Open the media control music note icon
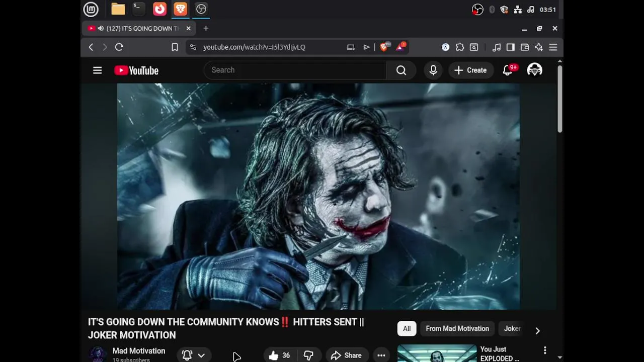 coord(497,47)
